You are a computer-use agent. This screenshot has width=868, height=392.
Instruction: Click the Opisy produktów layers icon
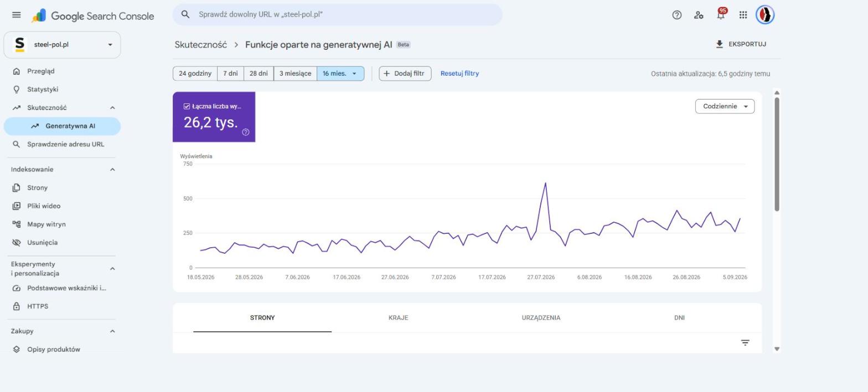point(17,349)
